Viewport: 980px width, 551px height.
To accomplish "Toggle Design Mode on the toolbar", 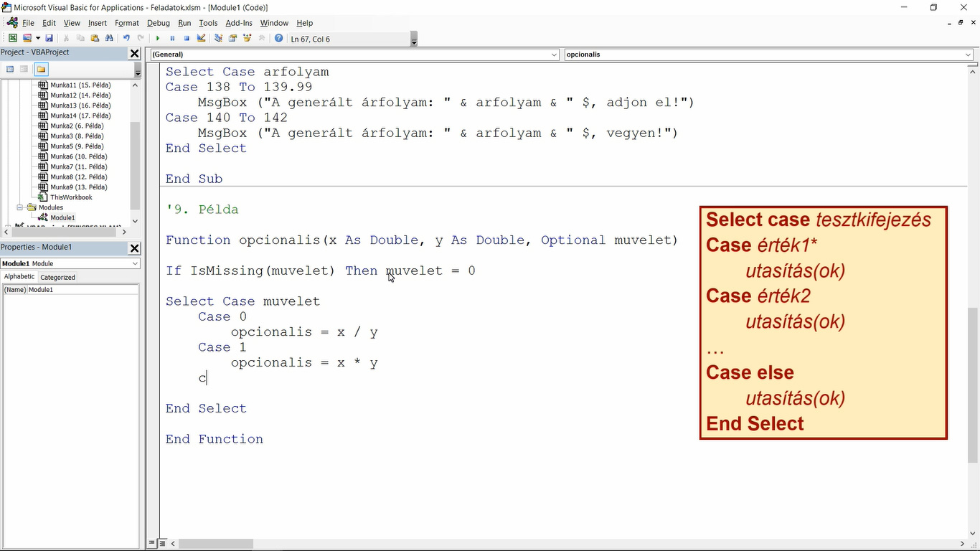I will tap(202, 38).
